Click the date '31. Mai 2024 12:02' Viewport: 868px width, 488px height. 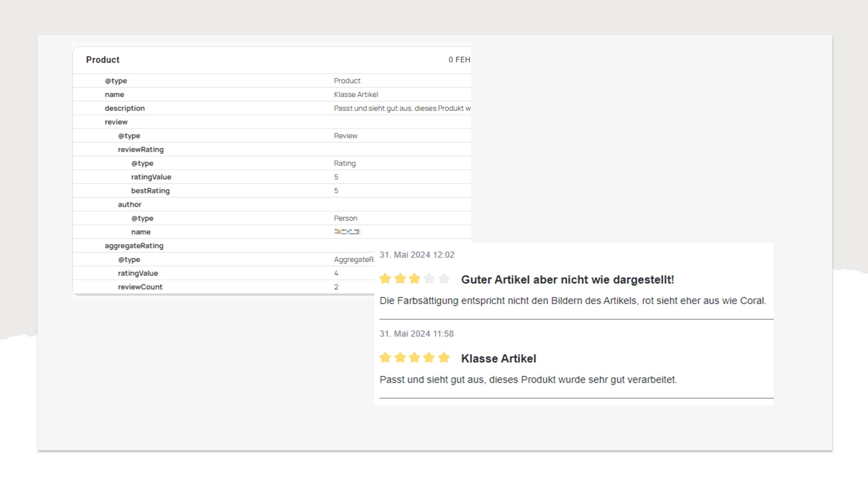[x=417, y=255]
